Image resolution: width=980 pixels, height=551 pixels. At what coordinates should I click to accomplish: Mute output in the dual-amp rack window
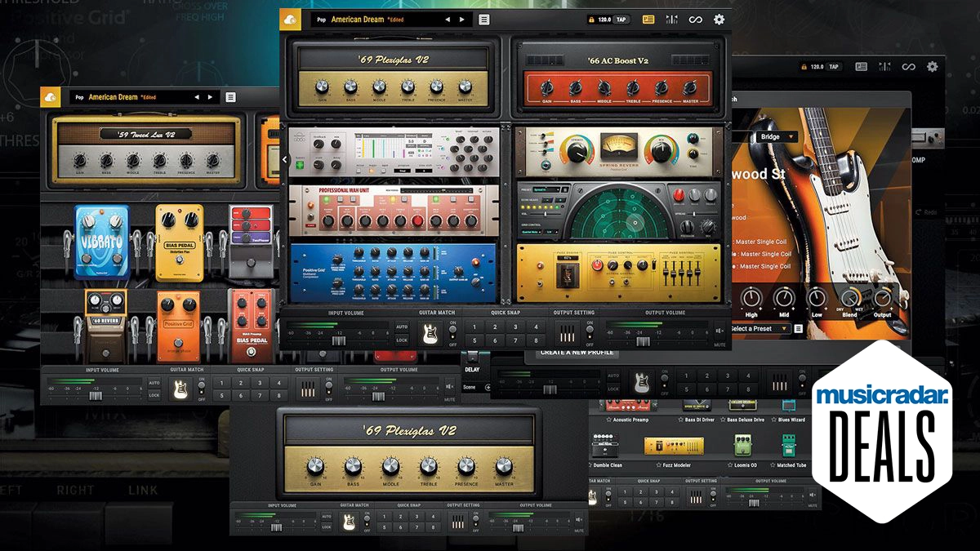[719, 331]
